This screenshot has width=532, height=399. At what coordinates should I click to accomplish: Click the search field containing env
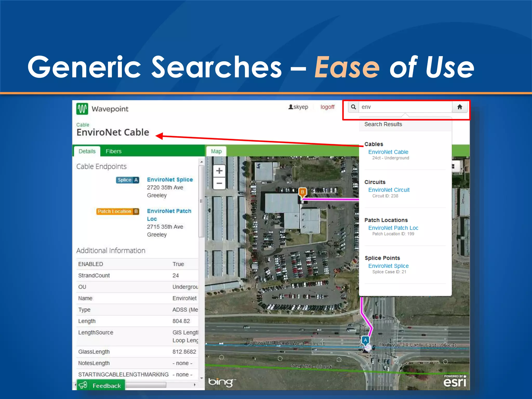pyautogui.click(x=405, y=107)
